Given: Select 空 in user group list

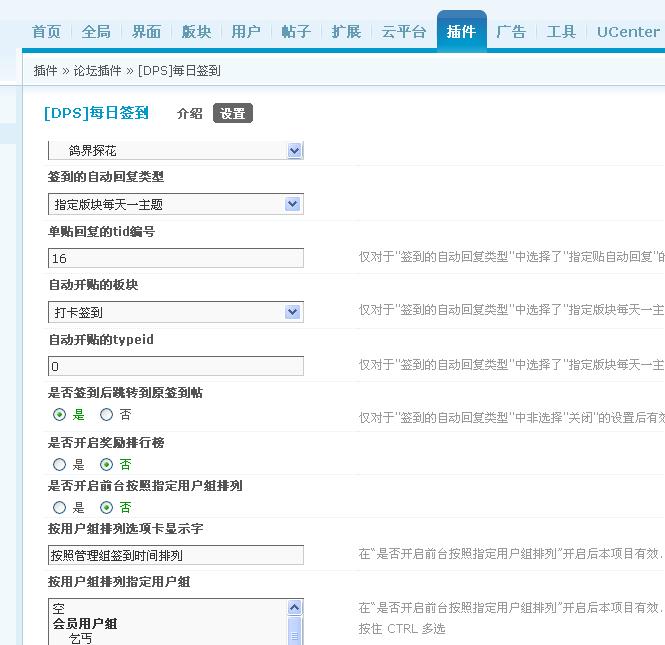Looking at the screenshot, I should (59, 609).
